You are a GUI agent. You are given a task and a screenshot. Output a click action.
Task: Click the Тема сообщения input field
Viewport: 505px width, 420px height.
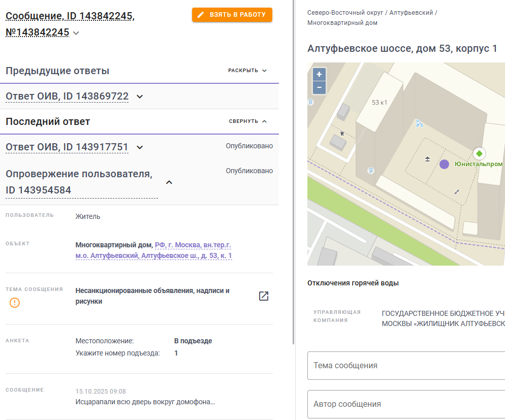(x=406, y=366)
